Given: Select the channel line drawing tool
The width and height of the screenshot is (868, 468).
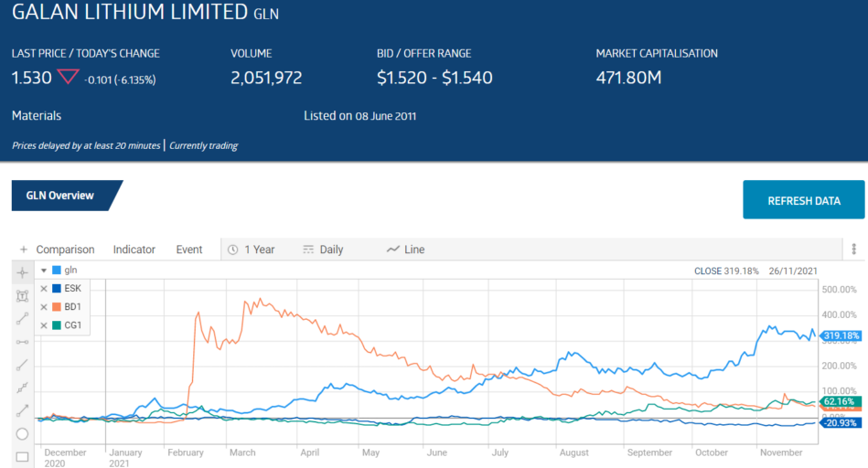Looking at the screenshot, I should [22, 388].
